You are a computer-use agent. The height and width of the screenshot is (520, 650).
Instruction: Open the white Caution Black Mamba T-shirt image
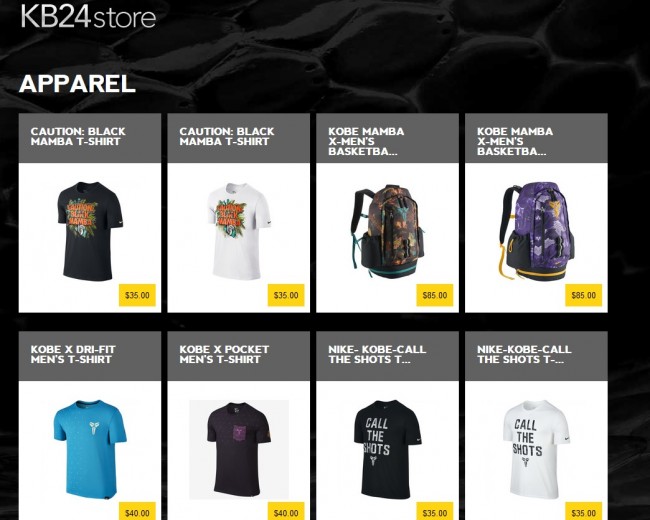tap(239, 231)
